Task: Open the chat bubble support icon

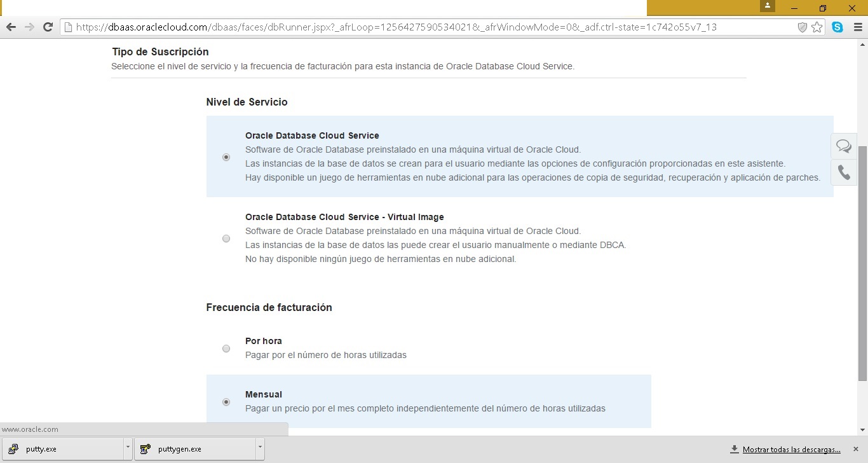Action: (844, 146)
